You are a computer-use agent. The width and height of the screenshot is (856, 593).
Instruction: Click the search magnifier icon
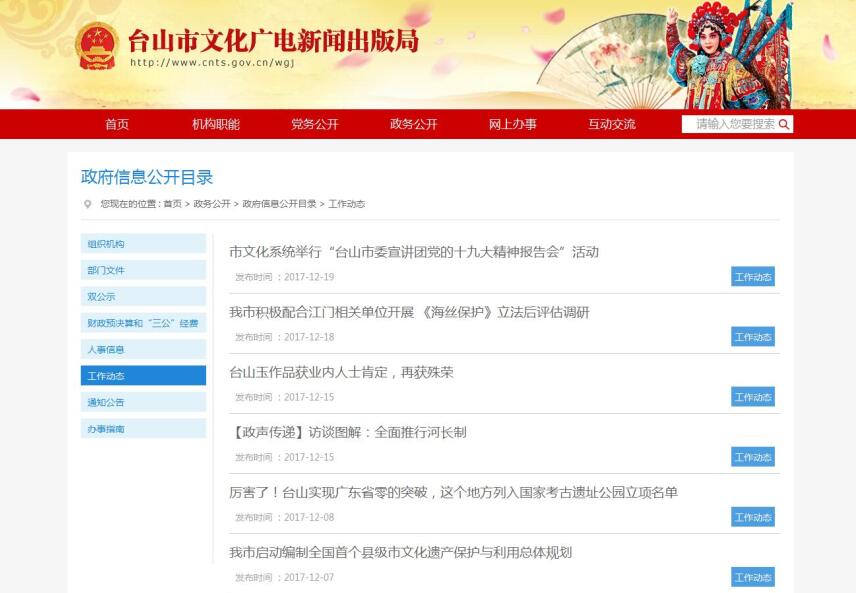pos(785,125)
